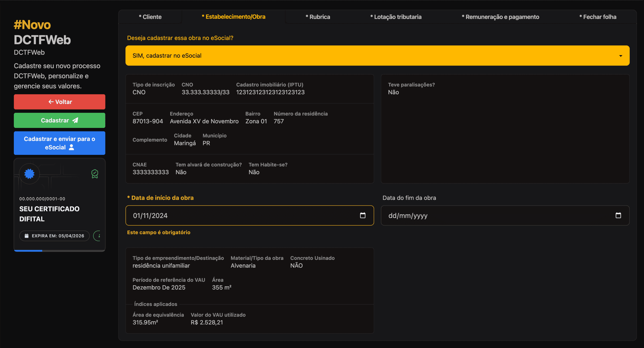Click the calendar icon beside EXPIRA EM
The image size is (644, 348).
point(26,236)
